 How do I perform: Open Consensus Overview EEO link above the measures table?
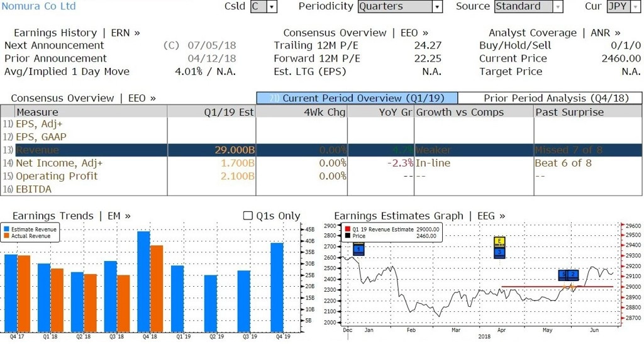point(84,98)
